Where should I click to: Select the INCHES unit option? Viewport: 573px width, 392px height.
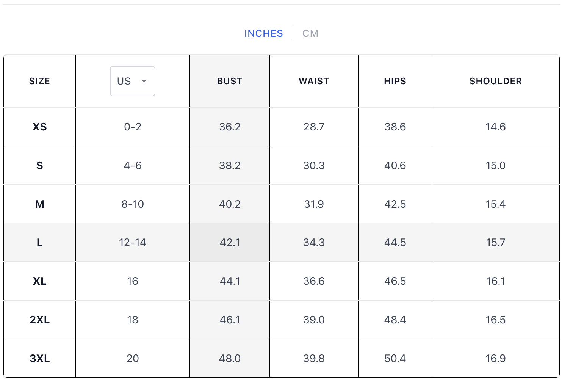click(263, 33)
